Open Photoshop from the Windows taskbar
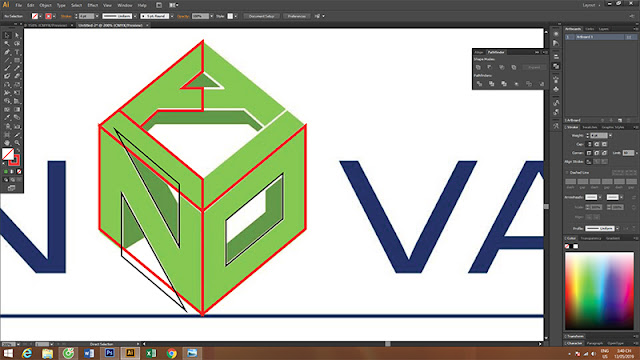 [109, 353]
